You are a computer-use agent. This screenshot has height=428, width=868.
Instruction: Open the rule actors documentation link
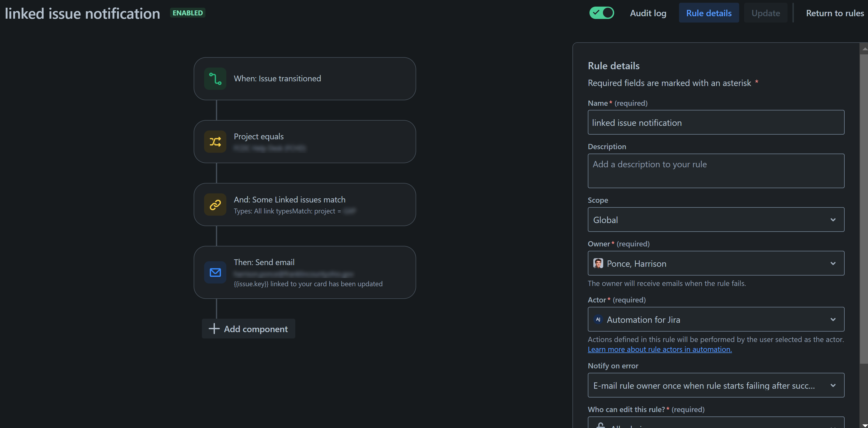tap(660, 349)
